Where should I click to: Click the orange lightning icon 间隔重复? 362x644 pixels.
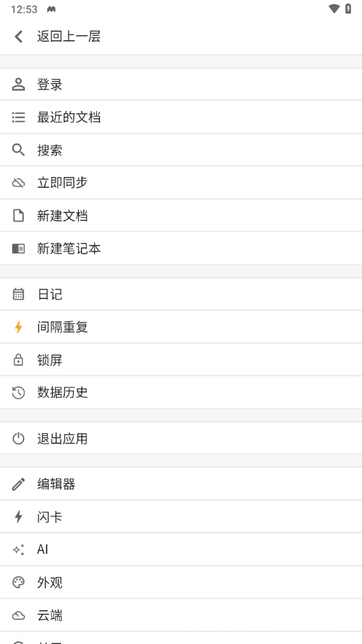coord(18,327)
